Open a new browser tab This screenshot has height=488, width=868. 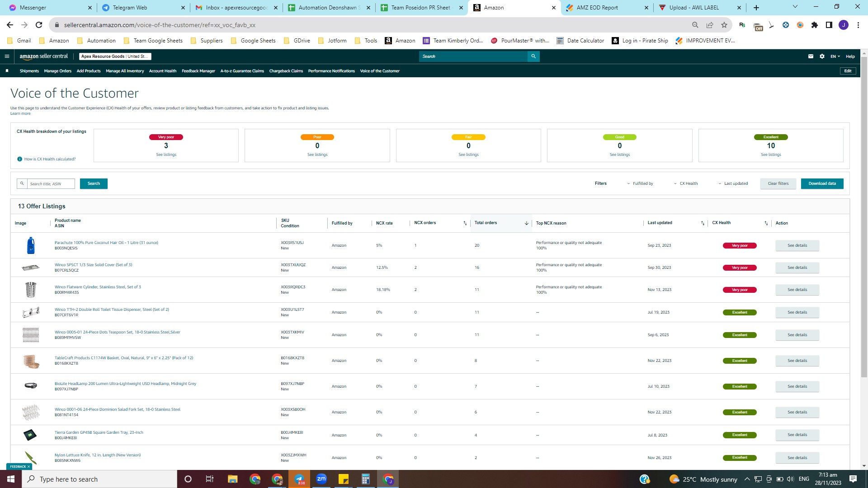[756, 8]
